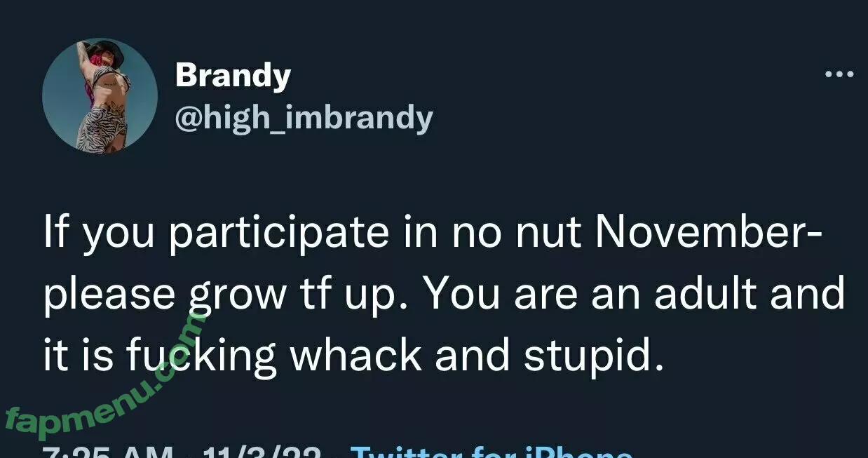This screenshot has width=868, height=458.
Task: Click the 7:25 AM timestamp
Action: 105,453
